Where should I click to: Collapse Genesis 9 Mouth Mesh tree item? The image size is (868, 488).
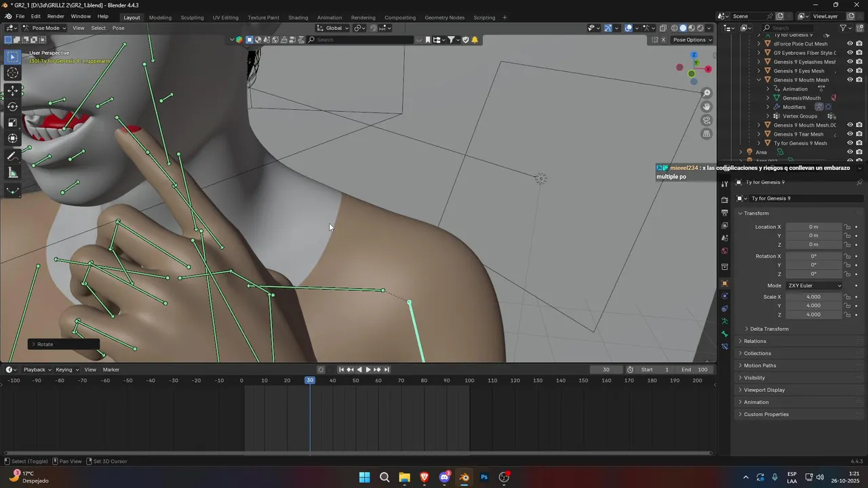759,80
